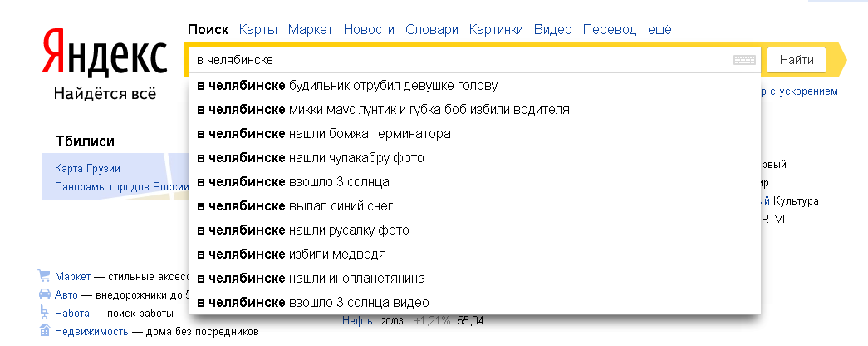Click the RTVI channel text
This screenshot has width=868, height=346.
773,220
